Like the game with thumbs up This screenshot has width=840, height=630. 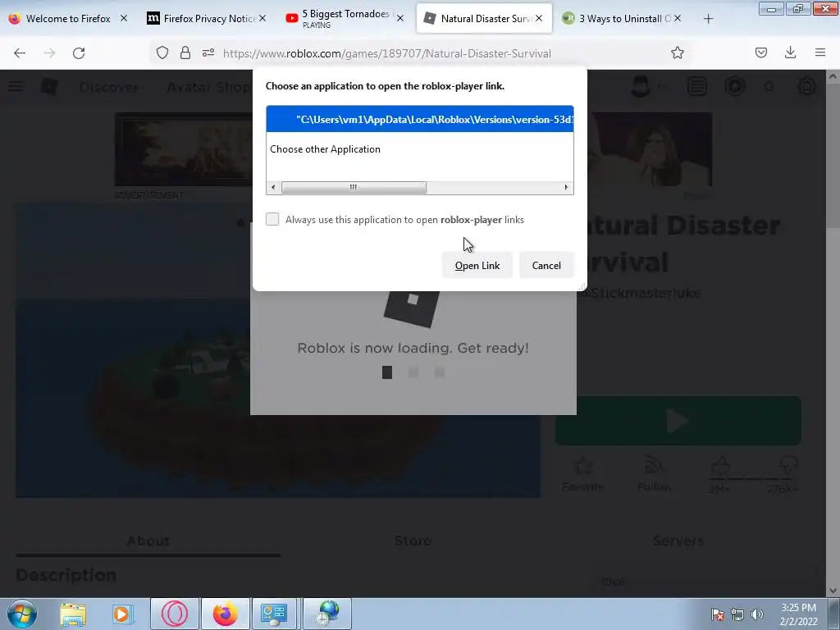[720, 465]
